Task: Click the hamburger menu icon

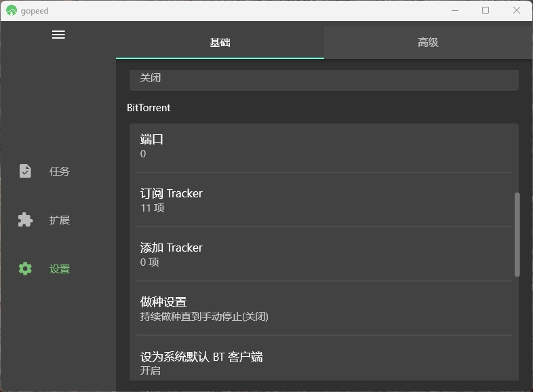Action: tap(58, 35)
